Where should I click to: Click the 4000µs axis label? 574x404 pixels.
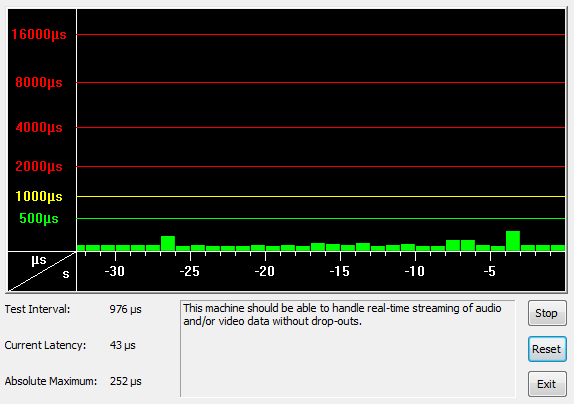point(39,127)
